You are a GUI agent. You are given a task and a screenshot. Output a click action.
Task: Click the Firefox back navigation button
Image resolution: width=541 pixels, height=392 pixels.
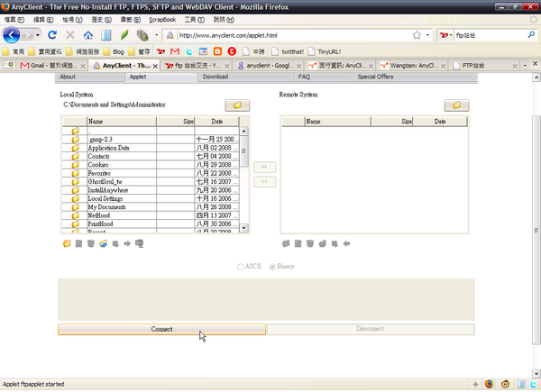click(x=11, y=35)
